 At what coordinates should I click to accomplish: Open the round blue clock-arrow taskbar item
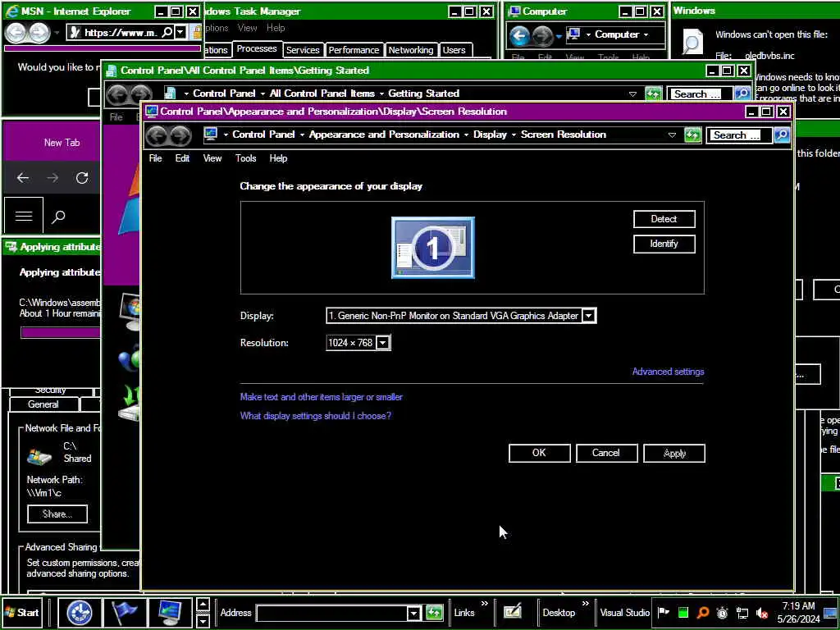pyautogui.click(x=80, y=612)
